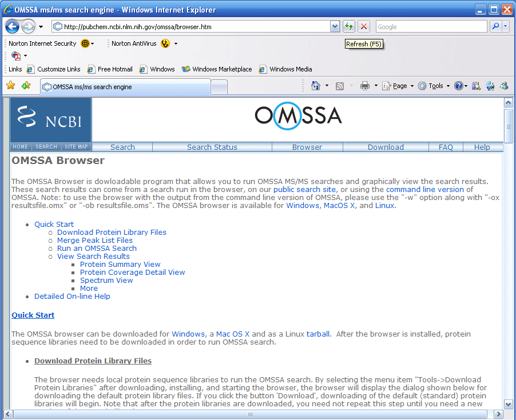Screen dimensions: 516x420
Task: Click the Print printer icon
Action: point(364,86)
